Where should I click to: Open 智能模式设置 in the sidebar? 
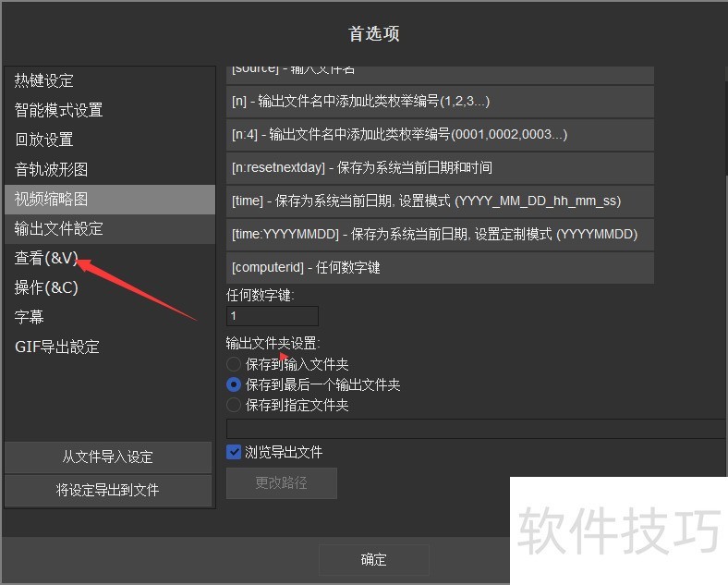pyautogui.click(x=58, y=111)
